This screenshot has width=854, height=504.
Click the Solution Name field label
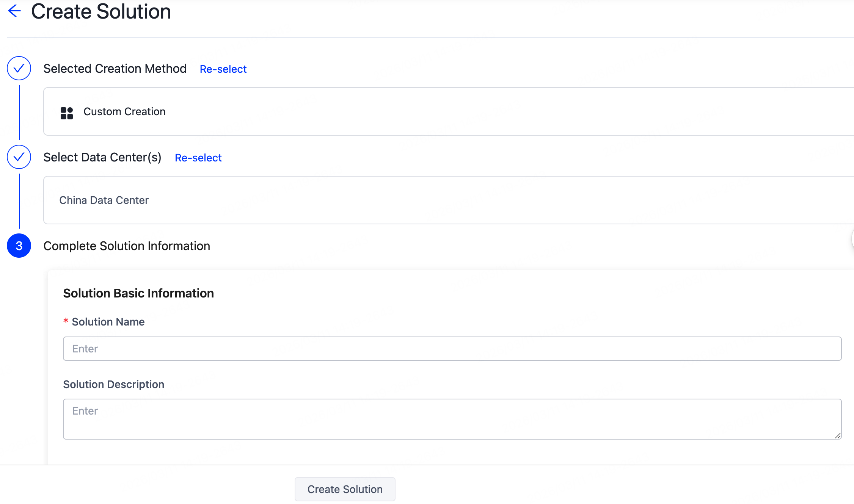click(108, 322)
